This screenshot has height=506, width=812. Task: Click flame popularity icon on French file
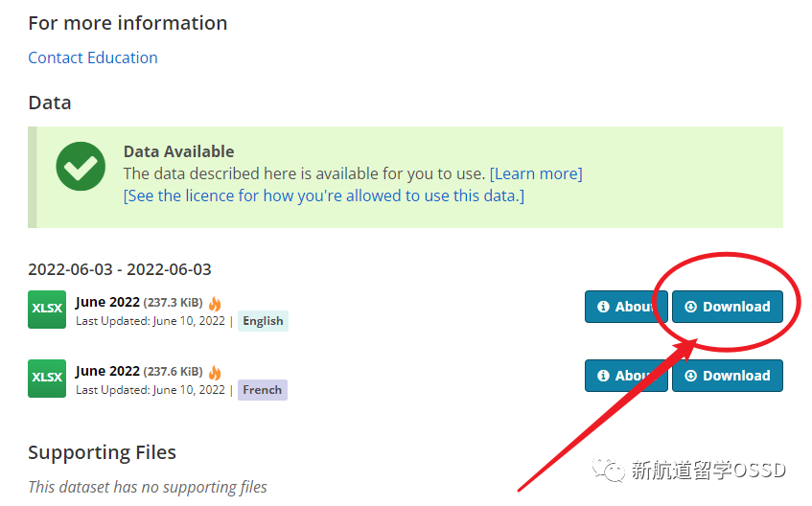[215, 372]
